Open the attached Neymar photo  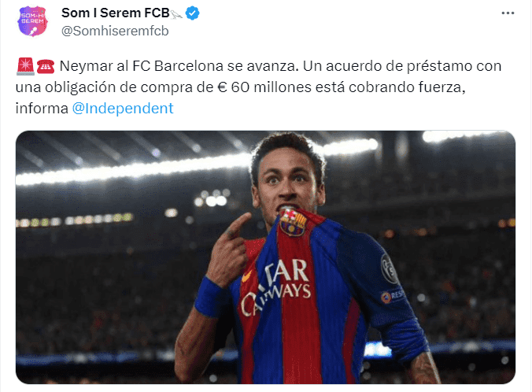coord(266,257)
